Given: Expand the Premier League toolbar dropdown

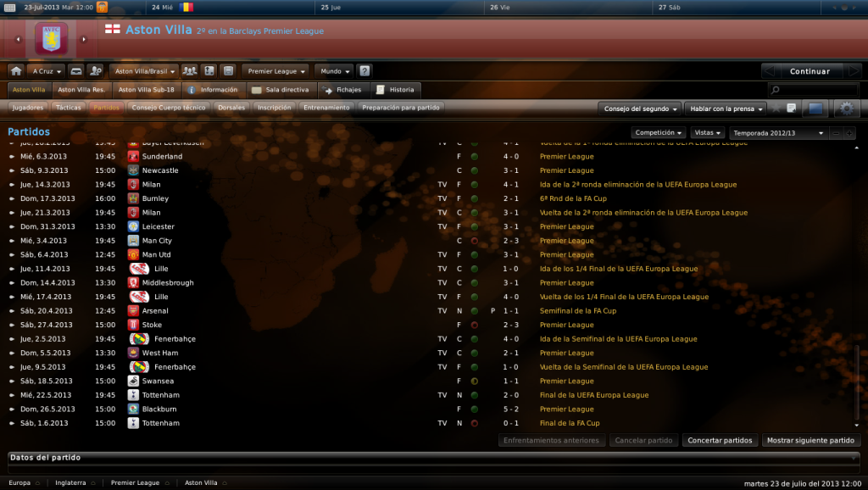Looking at the screenshot, I should click(276, 71).
